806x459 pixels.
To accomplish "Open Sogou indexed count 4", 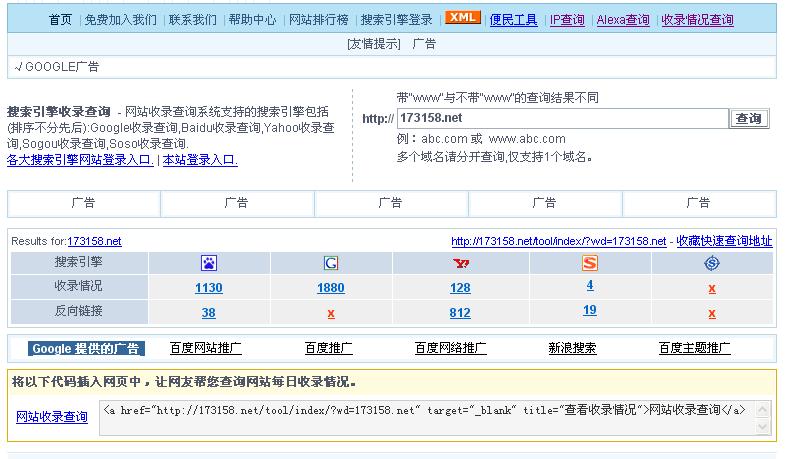I will pos(590,285).
